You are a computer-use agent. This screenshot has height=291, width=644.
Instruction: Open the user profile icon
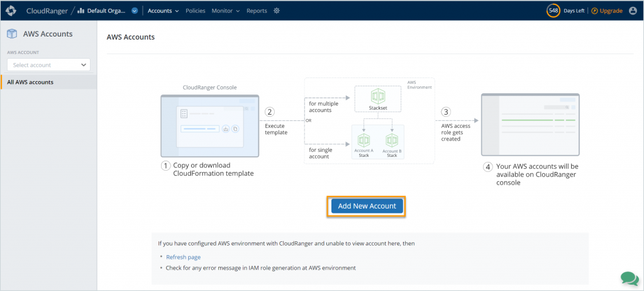click(633, 11)
